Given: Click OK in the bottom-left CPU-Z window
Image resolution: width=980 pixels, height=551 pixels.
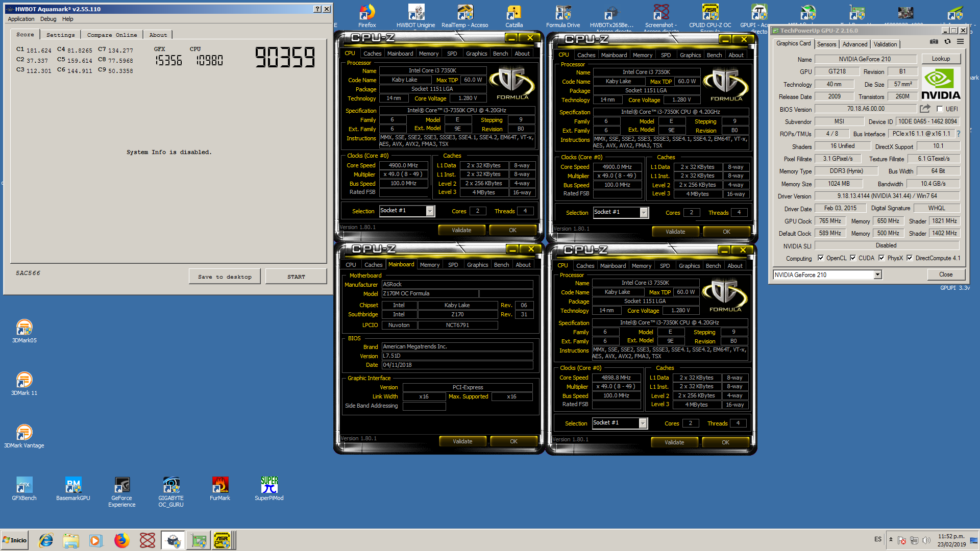Looking at the screenshot, I should point(513,441).
